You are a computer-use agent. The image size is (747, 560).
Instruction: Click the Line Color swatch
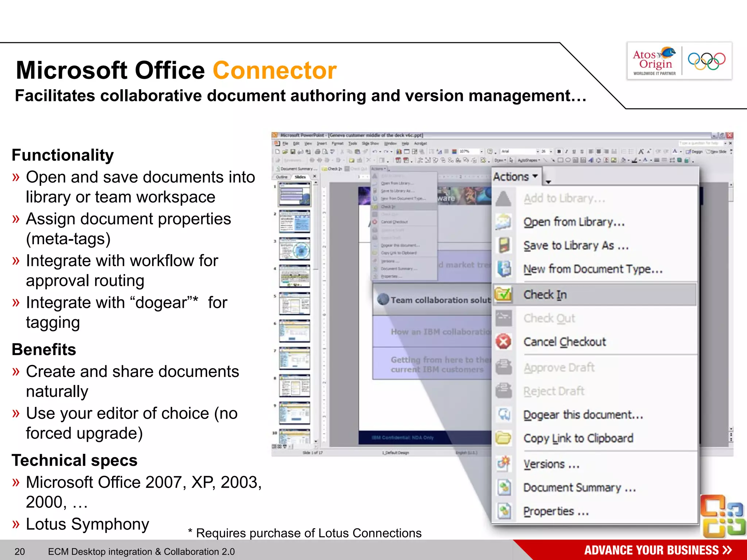[x=634, y=160]
